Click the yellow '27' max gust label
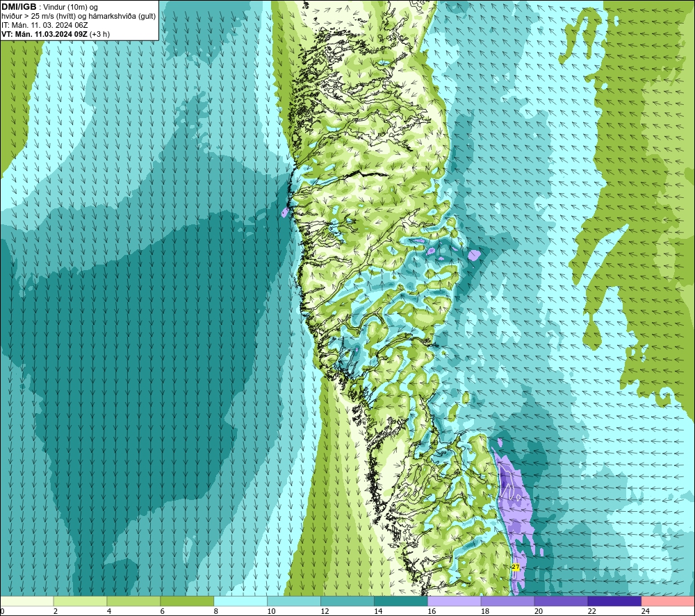The image size is (695, 616). [x=516, y=567]
